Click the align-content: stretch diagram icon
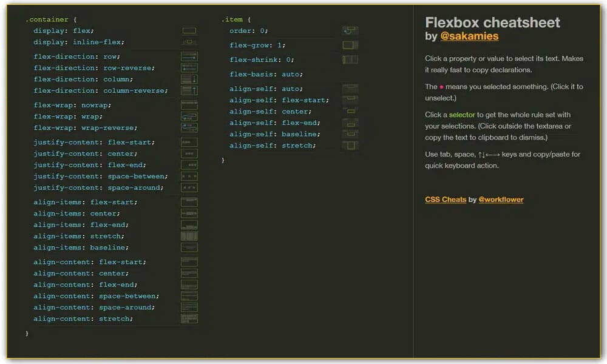Screen dimensions: 607x364 (188, 318)
